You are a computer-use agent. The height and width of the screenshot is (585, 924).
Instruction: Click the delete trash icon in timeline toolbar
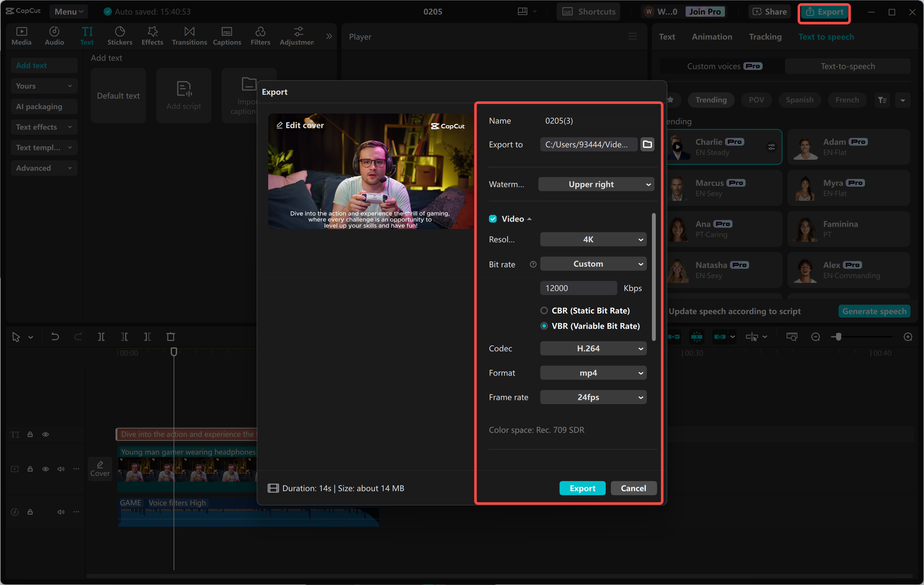(x=170, y=337)
